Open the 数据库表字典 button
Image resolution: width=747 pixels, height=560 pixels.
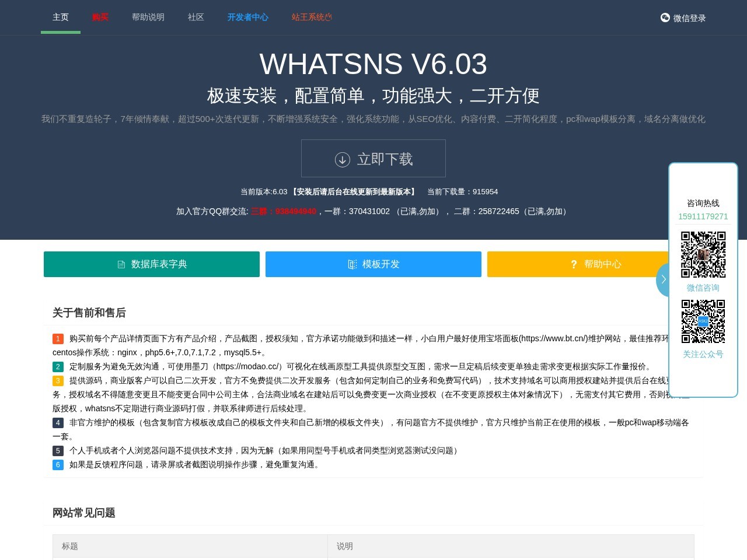(152, 264)
